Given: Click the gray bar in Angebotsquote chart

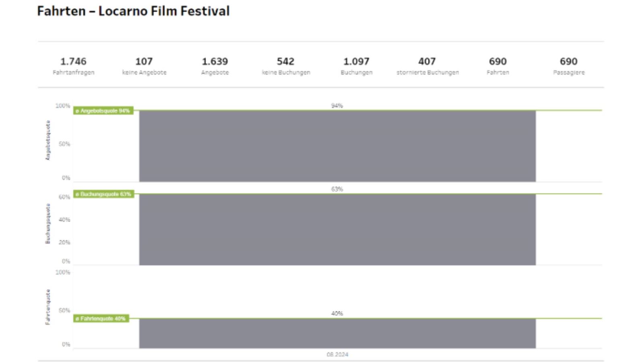Looking at the screenshot, I should pyautogui.click(x=337, y=146).
